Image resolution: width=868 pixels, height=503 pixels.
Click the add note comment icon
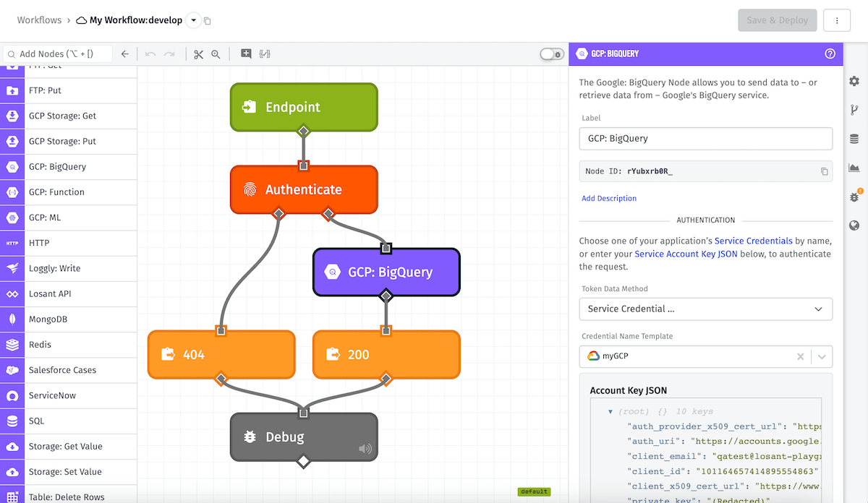tap(247, 54)
